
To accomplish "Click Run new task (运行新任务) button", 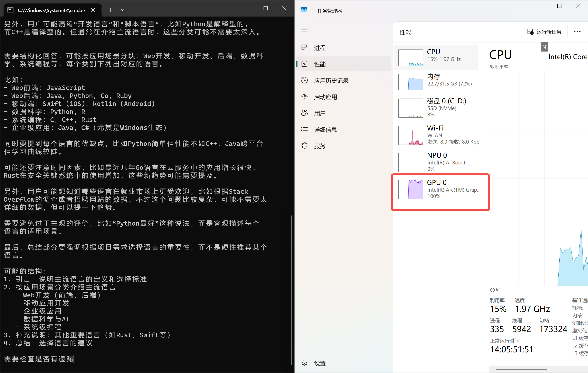I will pos(544,32).
